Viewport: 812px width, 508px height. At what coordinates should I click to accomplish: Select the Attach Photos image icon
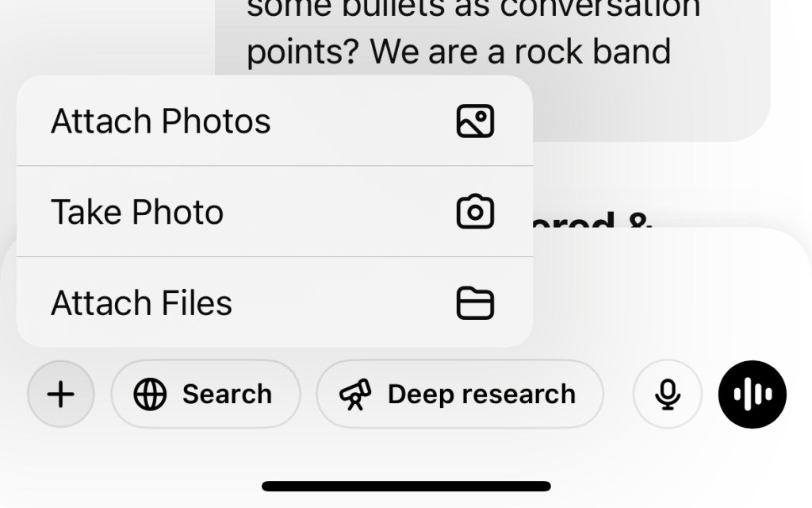pos(477,121)
